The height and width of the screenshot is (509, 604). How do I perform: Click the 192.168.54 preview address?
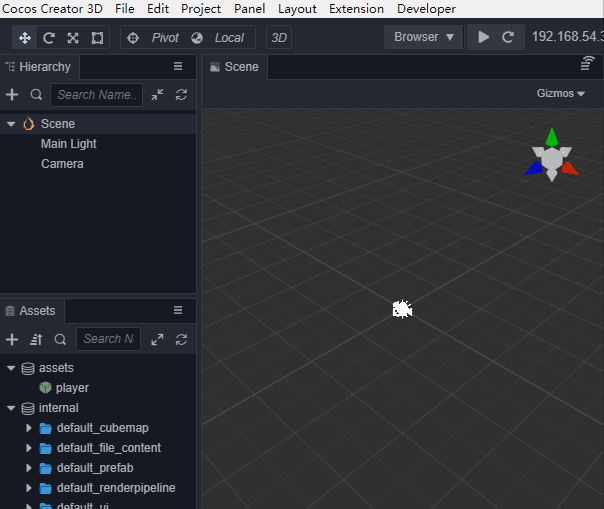tap(567, 37)
